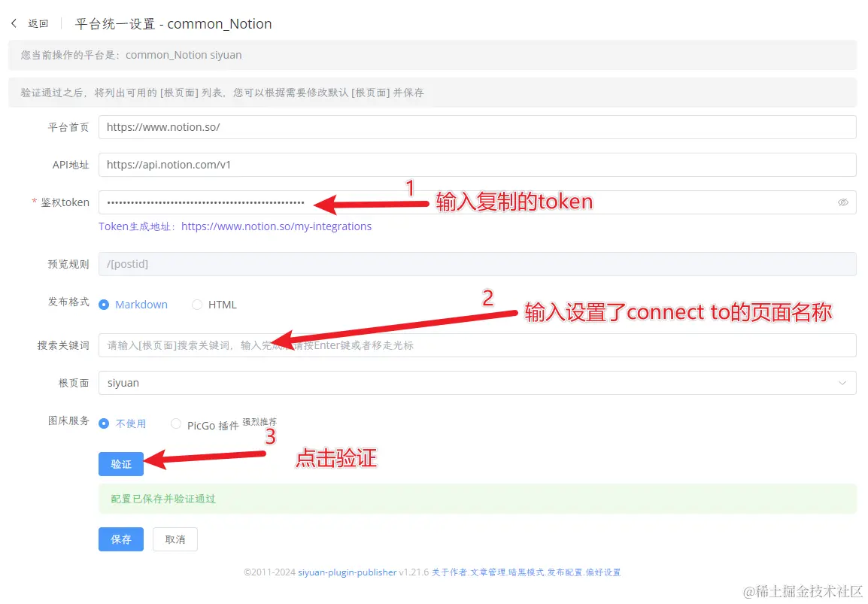Viewport: 868px width, 604px height.
Task: Open 文章管理 footer link
Action: (x=487, y=572)
